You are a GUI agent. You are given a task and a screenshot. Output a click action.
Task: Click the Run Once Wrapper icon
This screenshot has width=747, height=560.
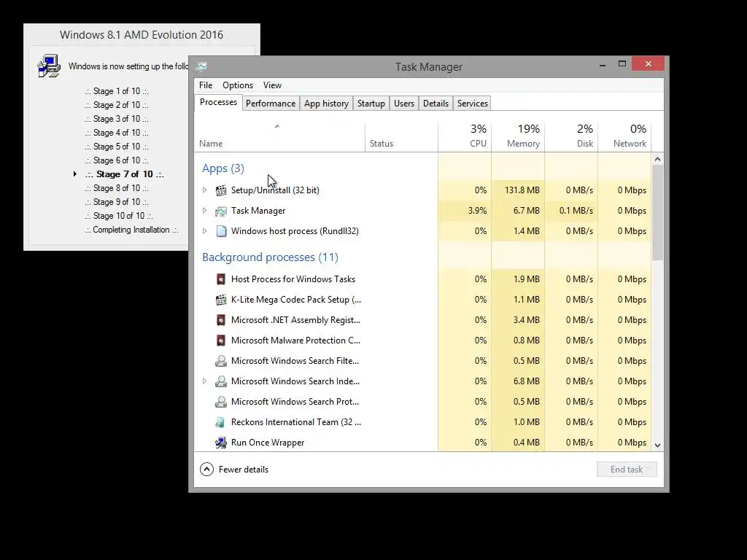pos(220,443)
